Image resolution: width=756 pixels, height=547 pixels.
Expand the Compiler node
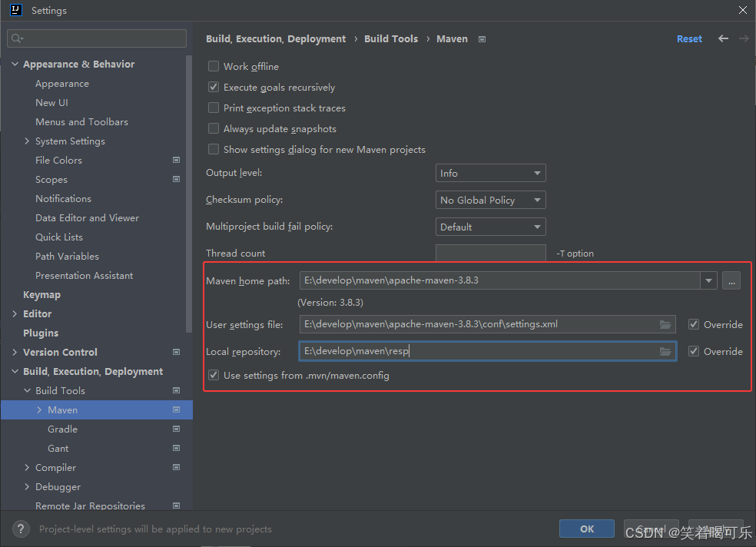pyautogui.click(x=27, y=467)
